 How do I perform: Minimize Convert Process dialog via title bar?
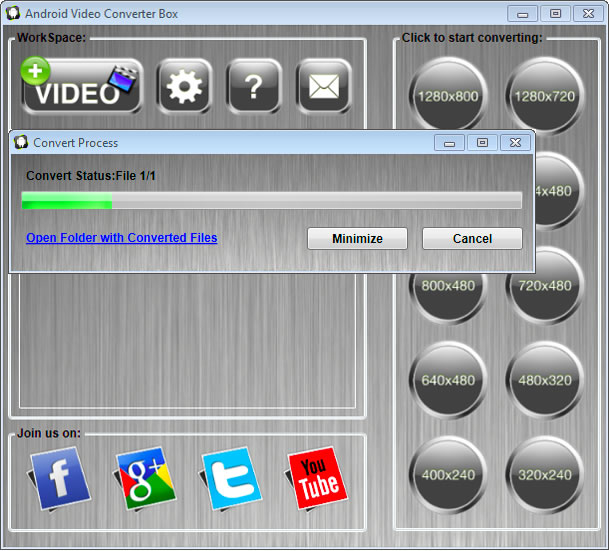449,143
